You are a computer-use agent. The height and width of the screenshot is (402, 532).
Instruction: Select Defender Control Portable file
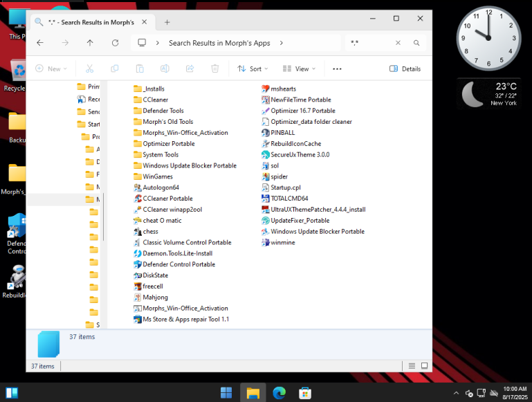point(175,264)
